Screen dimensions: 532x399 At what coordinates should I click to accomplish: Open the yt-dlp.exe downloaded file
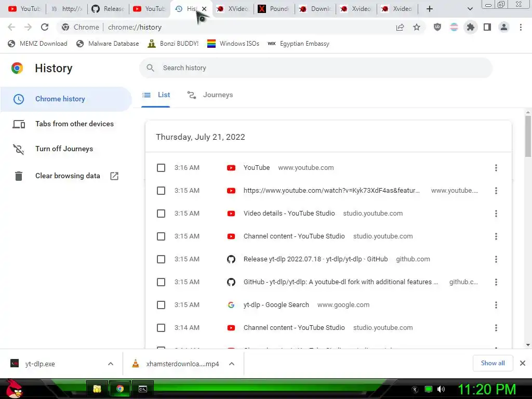point(40,364)
